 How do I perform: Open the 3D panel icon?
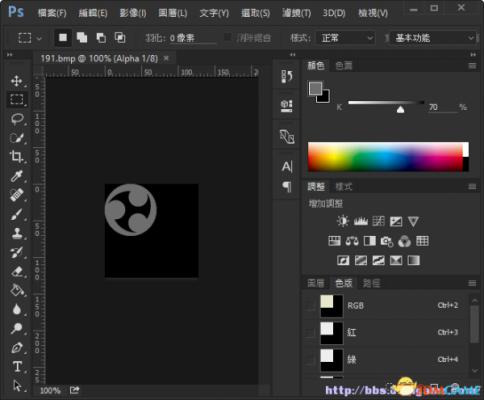[x=287, y=136]
